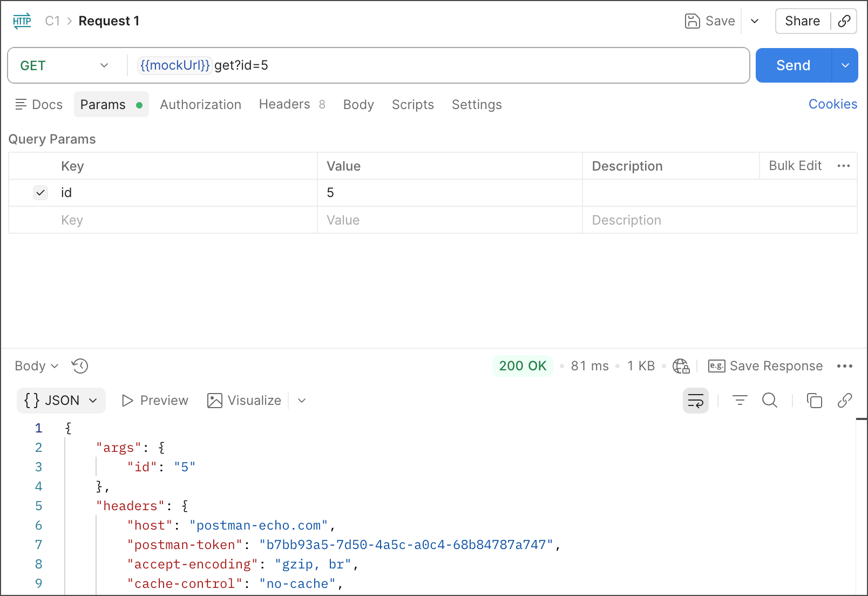Switch to the Authorization tab

click(x=200, y=105)
